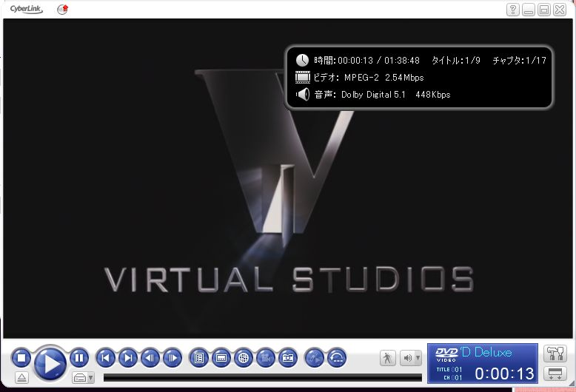Click the upgrade icon beside CyberLink logo
The height and width of the screenshot is (392, 576).
63,9
